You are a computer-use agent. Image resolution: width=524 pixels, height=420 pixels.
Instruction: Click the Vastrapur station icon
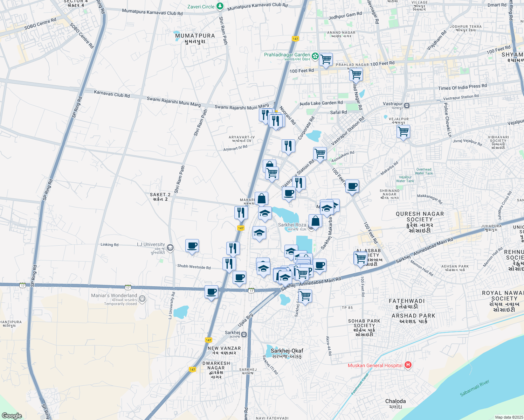407,105
